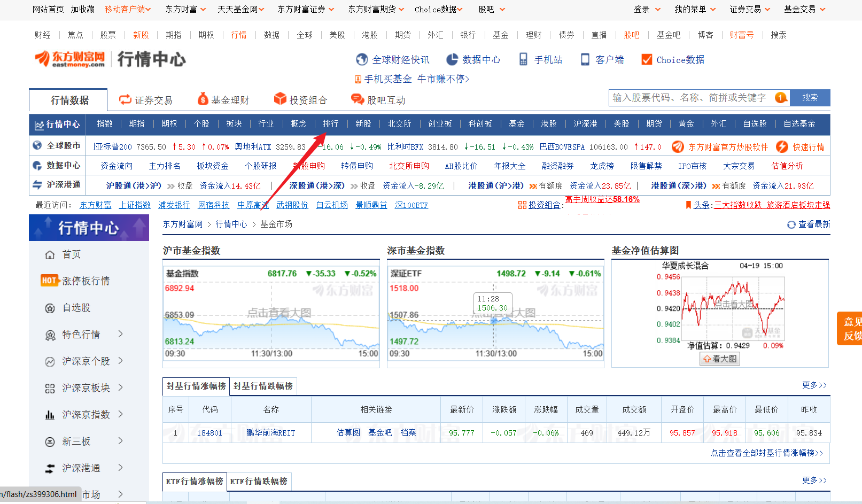Open the 行情中心 chart icon in navbar
The width and height of the screenshot is (862, 504).
tap(39, 125)
